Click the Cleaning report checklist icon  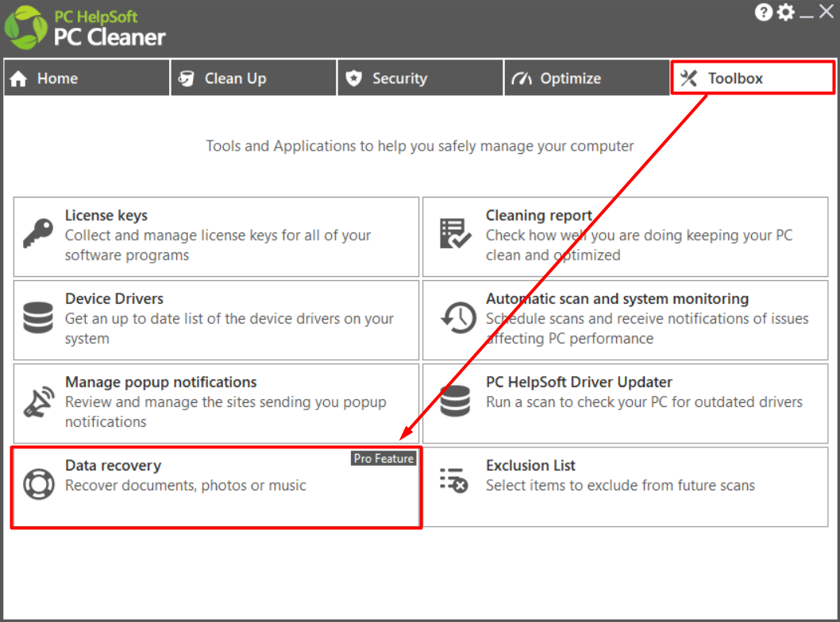[x=456, y=232]
